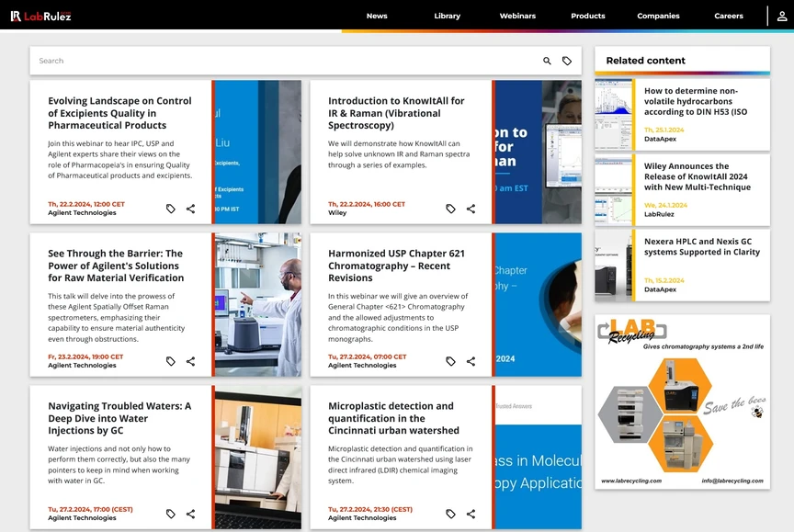Click date Th, 22.2.2024, 12:00 CET

click(x=86, y=204)
